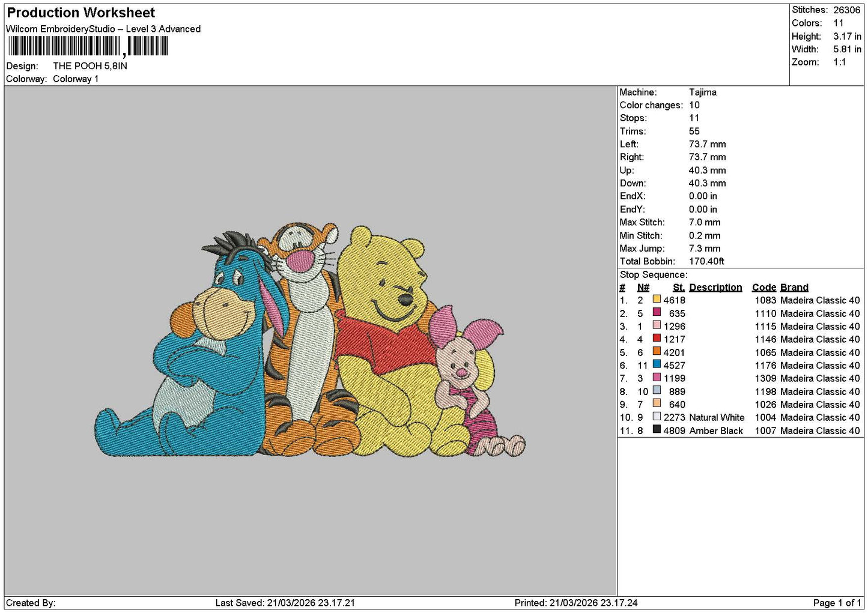Select the 'Natural White' description text
The width and height of the screenshot is (868, 613).
(x=717, y=417)
